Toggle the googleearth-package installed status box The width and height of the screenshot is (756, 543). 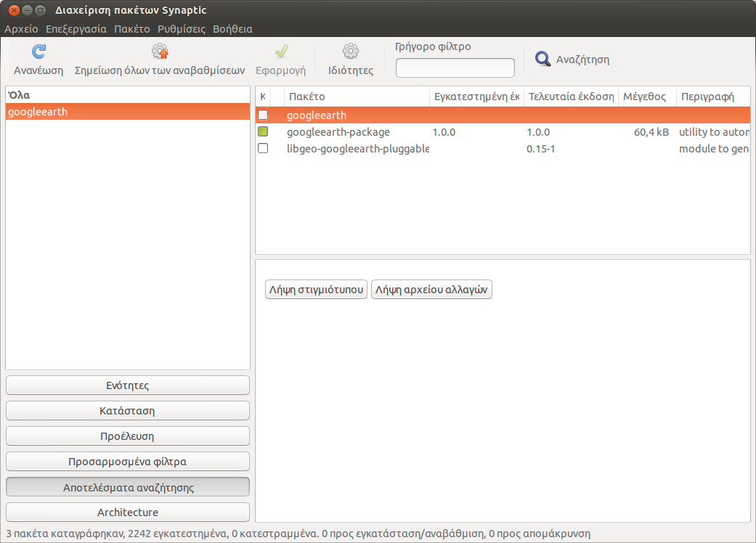pos(263,131)
